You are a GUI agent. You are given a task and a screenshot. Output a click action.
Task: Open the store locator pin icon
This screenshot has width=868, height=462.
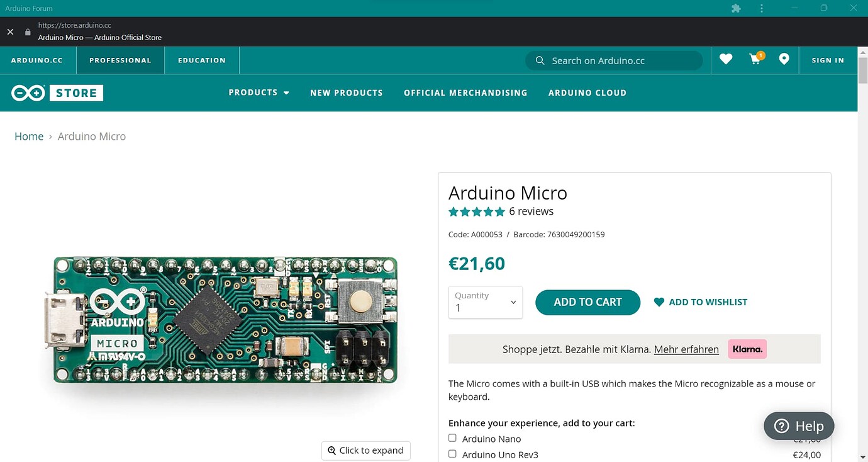tap(784, 59)
